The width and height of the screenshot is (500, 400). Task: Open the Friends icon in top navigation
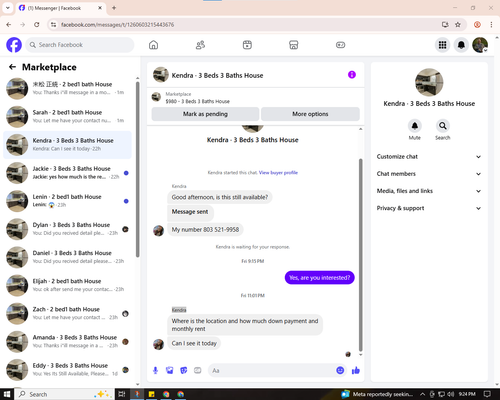coord(200,45)
